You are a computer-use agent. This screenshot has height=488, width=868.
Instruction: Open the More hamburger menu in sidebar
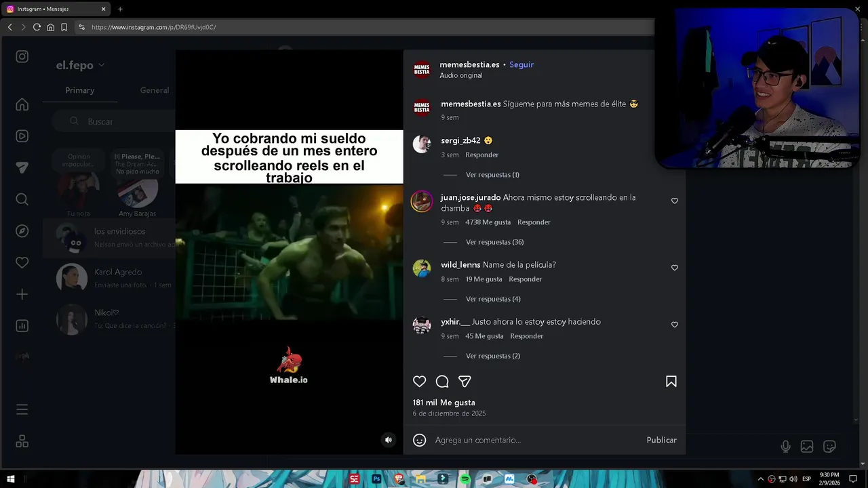(x=22, y=409)
